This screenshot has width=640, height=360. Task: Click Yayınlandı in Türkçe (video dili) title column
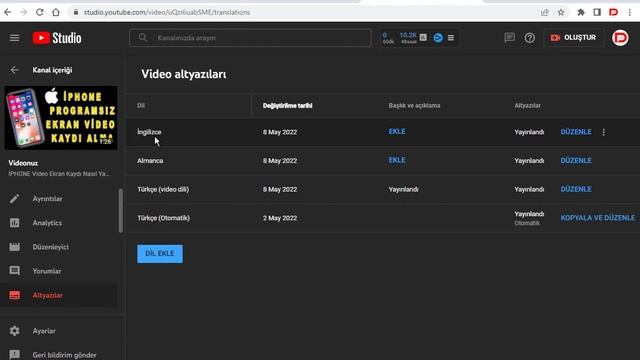click(403, 189)
